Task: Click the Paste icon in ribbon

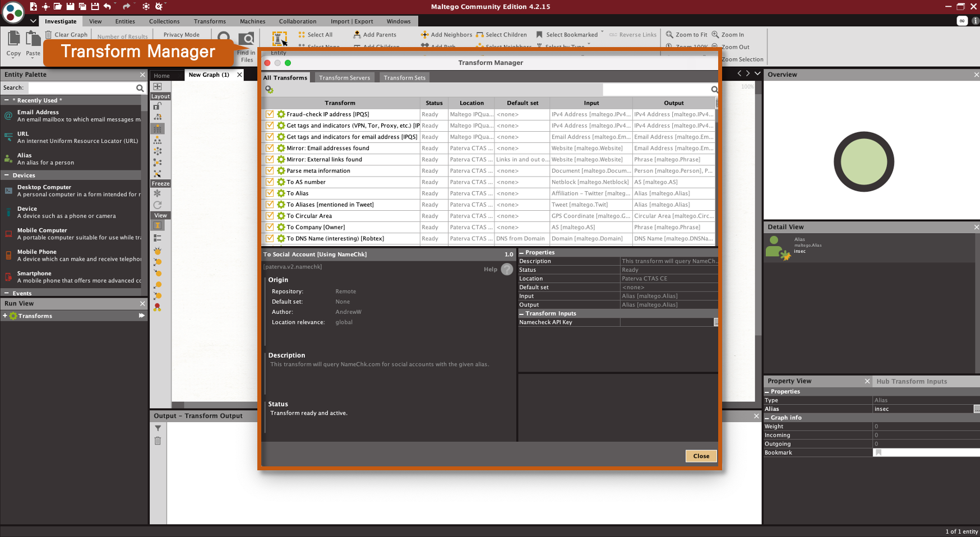Action: 33,39
